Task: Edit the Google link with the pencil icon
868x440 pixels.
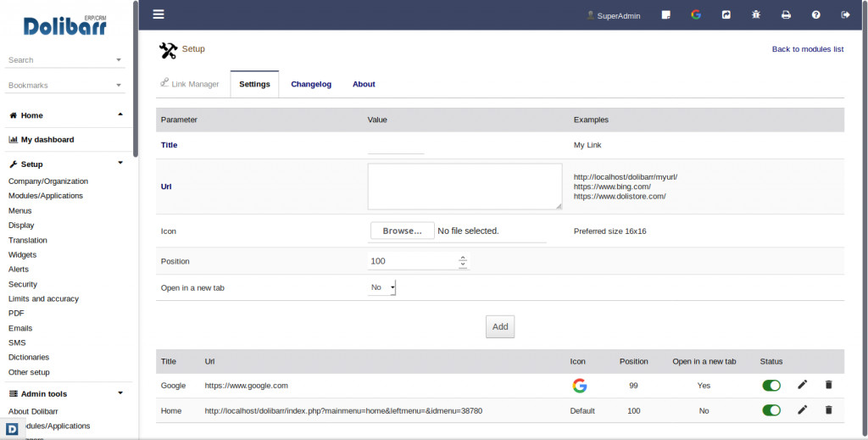Action: point(803,385)
